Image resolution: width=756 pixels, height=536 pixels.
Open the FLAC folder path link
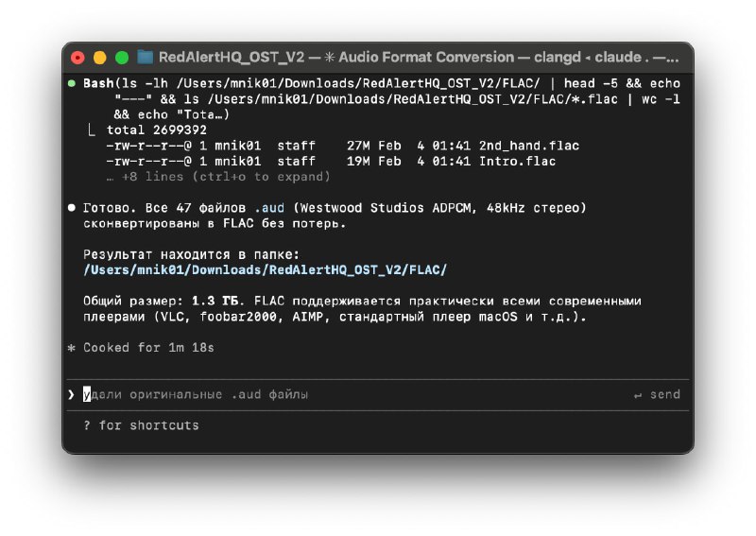265,269
